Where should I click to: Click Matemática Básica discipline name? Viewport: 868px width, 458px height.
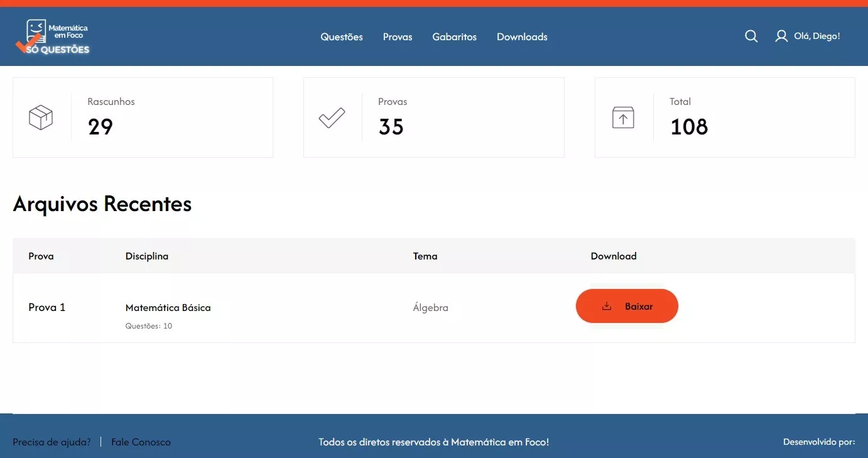(x=168, y=308)
